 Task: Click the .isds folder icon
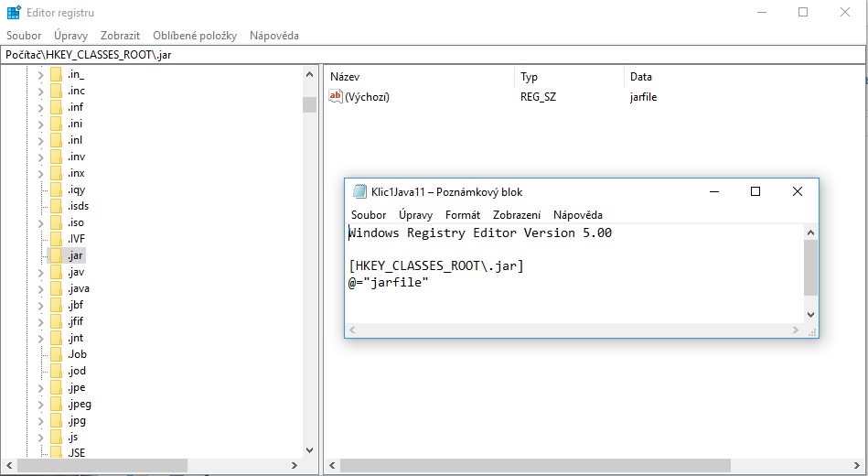[x=56, y=206]
